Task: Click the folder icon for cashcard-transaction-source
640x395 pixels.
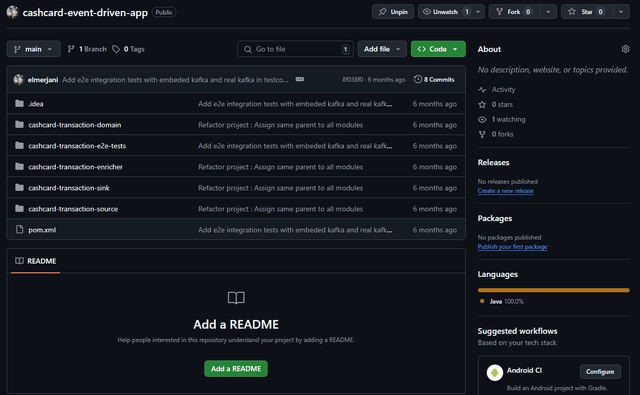Action: [19, 208]
